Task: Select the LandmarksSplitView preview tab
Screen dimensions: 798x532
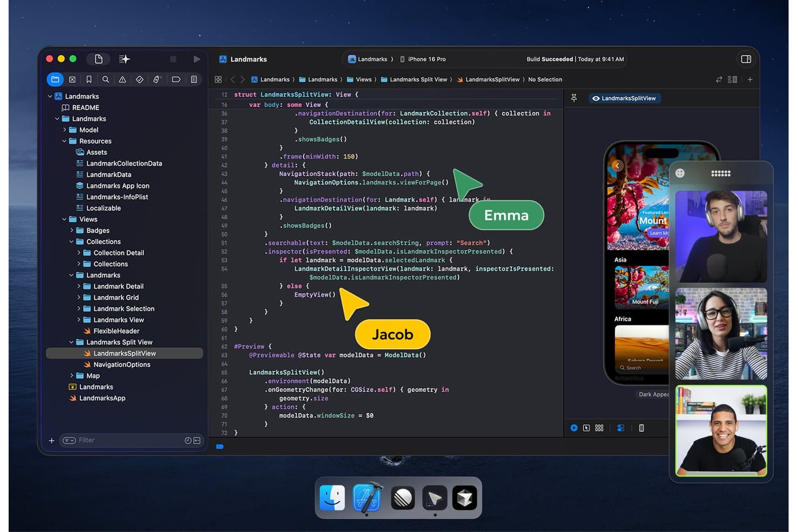Action: point(624,98)
